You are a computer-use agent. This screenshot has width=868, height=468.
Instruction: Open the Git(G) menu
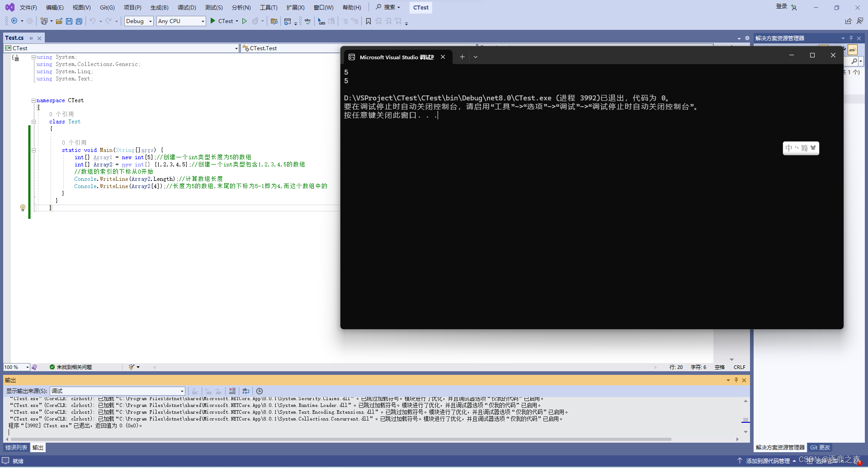pos(107,7)
